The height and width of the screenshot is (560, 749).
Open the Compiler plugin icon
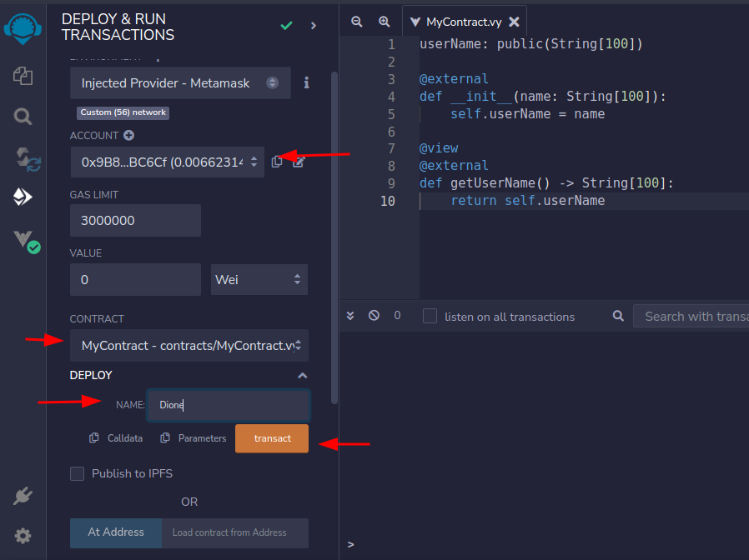(23, 157)
